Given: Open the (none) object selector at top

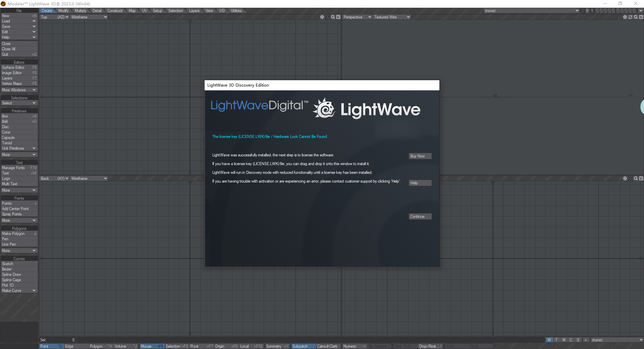Looking at the screenshot, I should click(x=532, y=11).
